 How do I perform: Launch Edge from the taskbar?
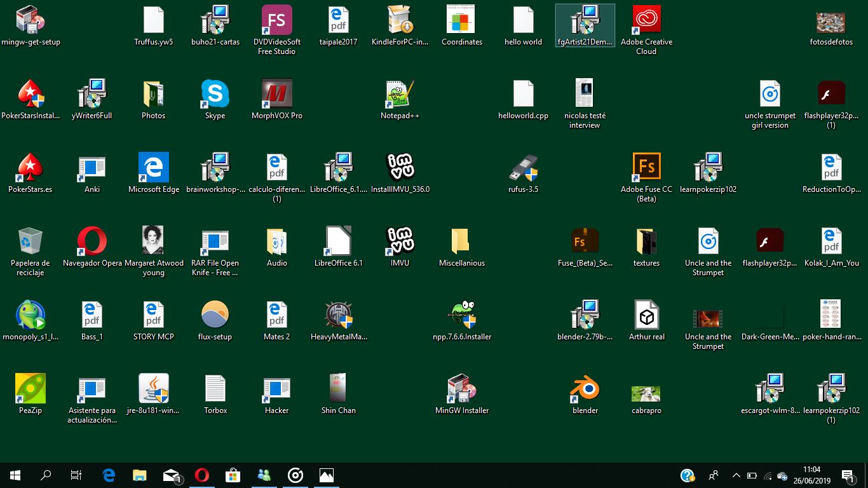(x=109, y=475)
